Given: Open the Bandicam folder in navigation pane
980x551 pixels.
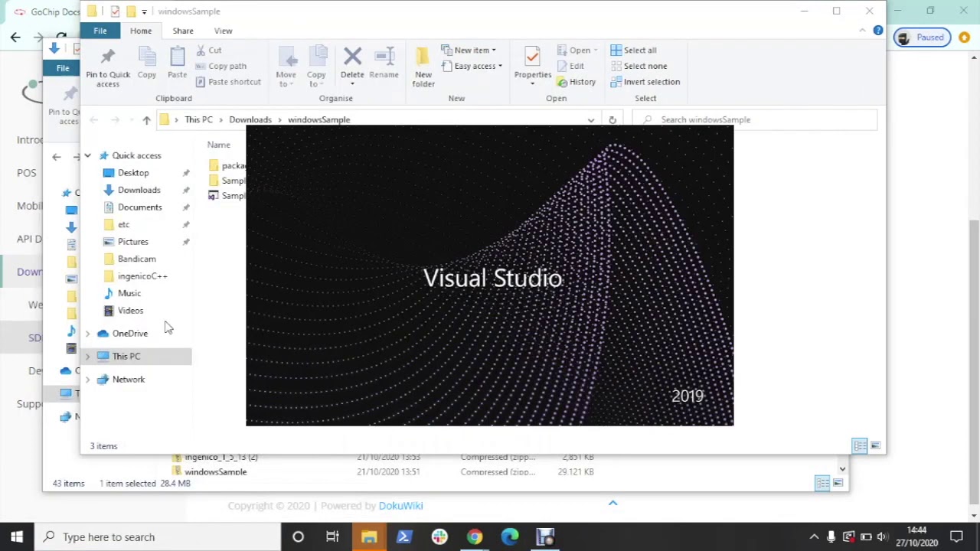Looking at the screenshot, I should coord(136,259).
